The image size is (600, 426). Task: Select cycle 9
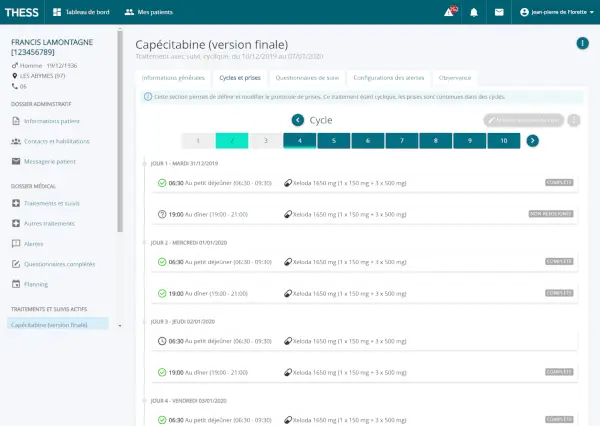470,141
